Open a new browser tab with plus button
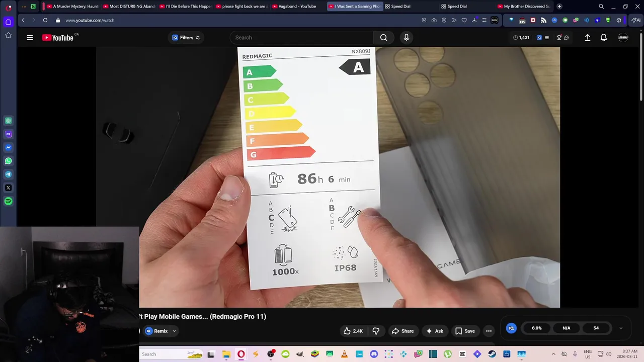 click(x=559, y=7)
